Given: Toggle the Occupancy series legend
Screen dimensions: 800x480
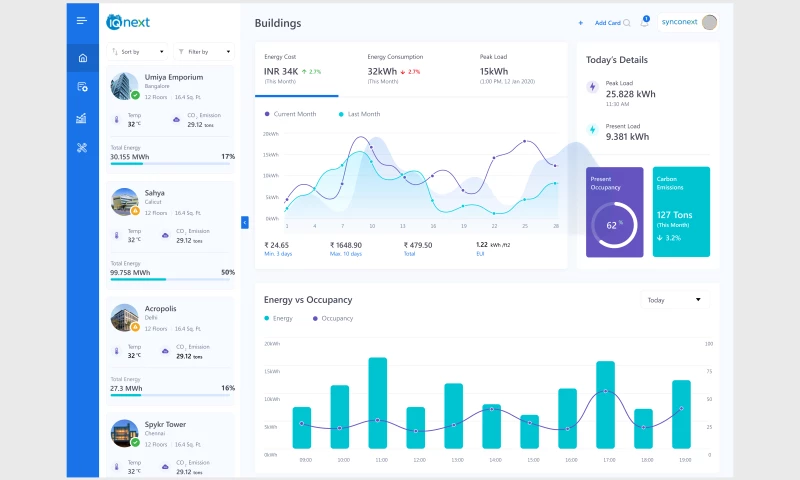Looking at the screenshot, I should 333,318.
